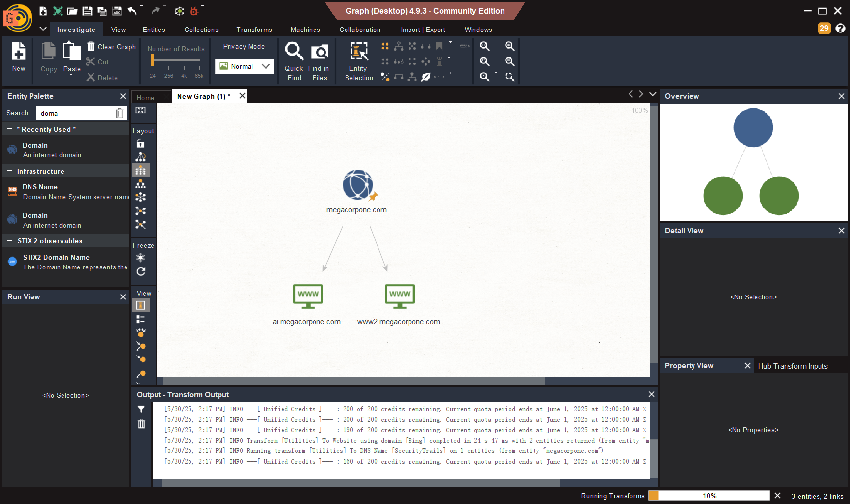
Task: Open the help question mark icon
Action: click(841, 29)
